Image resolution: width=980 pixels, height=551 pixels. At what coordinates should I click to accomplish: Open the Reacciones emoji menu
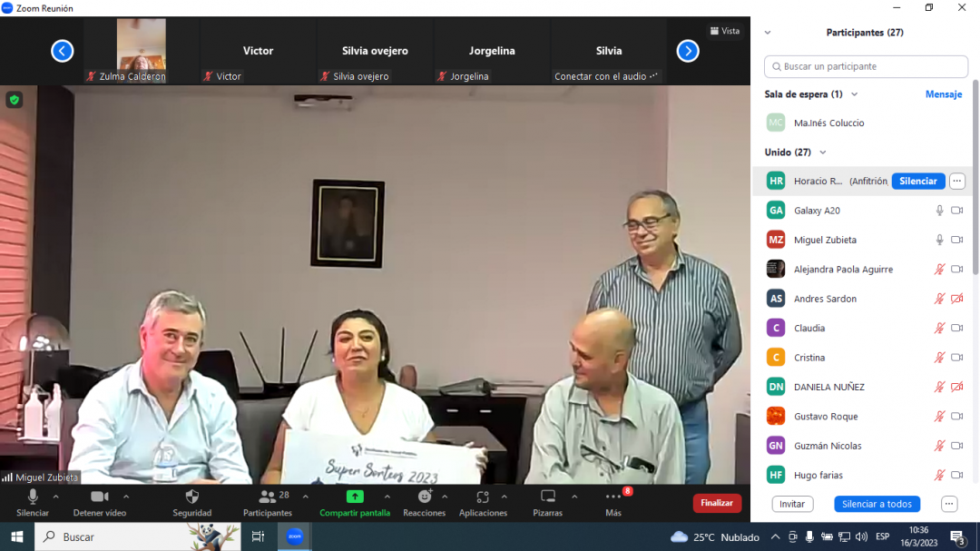(425, 497)
